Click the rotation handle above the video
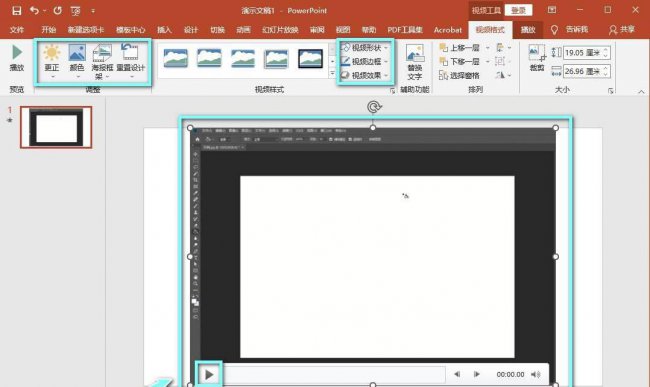 pos(374,107)
